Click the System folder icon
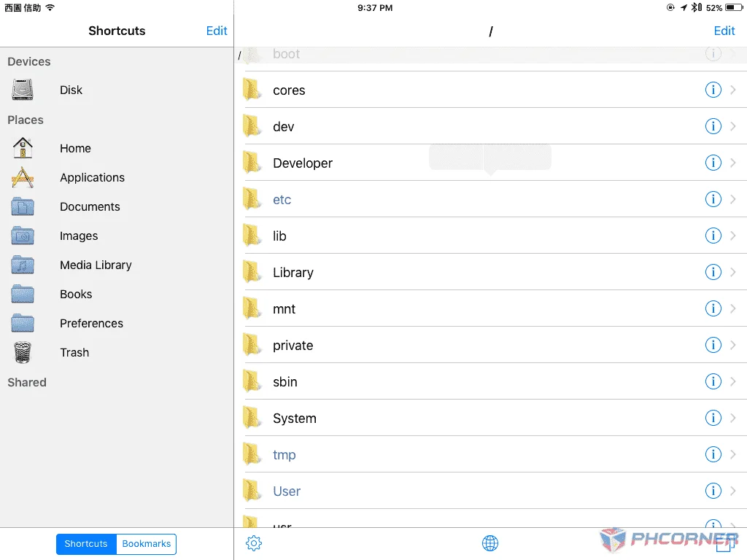 pyautogui.click(x=252, y=418)
